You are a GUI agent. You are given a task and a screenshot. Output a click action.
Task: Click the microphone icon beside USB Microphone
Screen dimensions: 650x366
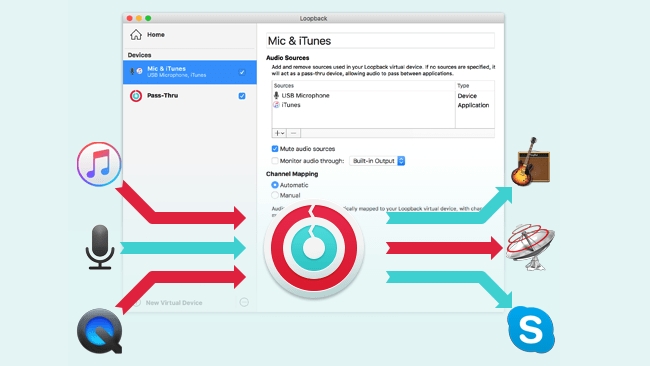point(276,95)
